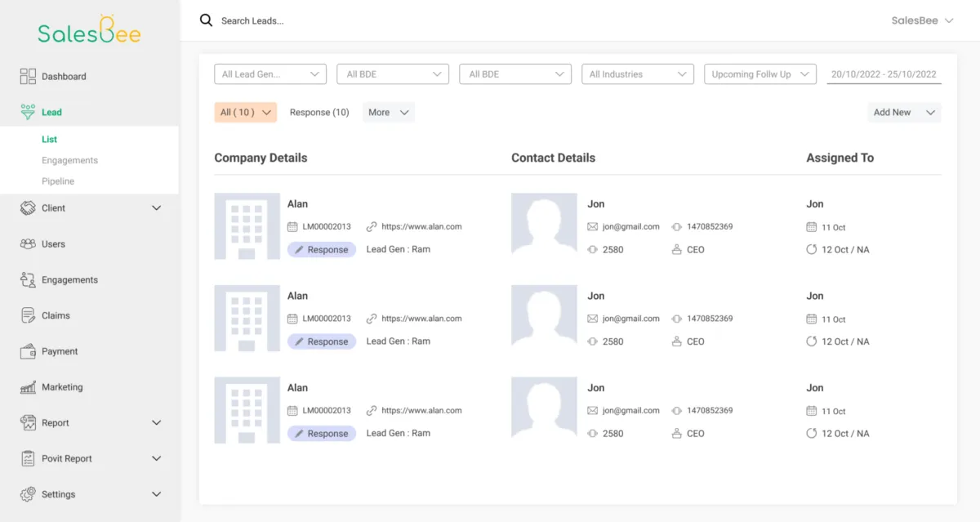Click the search magnifier icon
980x522 pixels.
[206, 20]
